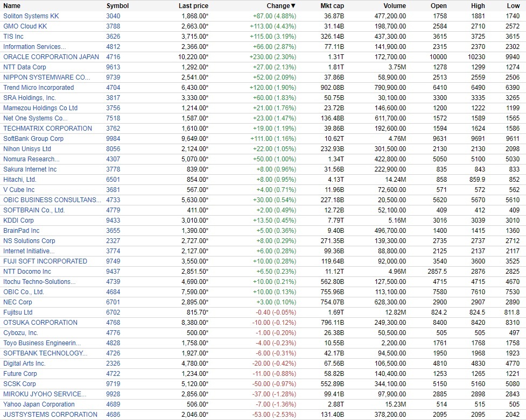
Task: Open NTT Docomo Inc link
Action: (x=27, y=272)
